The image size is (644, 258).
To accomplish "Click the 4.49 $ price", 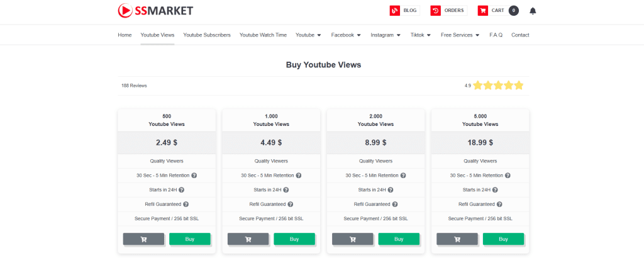I will 271,143.
